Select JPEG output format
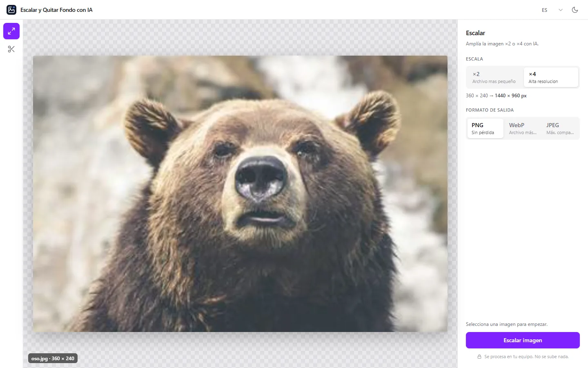The width and height of the screenshot is (588, 368). [560, 128]
